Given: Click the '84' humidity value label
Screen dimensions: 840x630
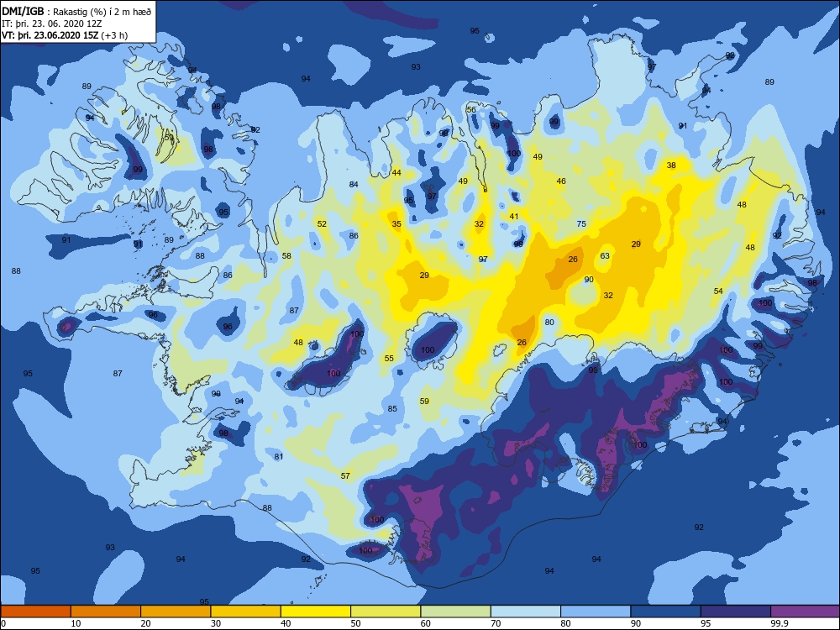Looking at the screenshot, I should (354, 184).
